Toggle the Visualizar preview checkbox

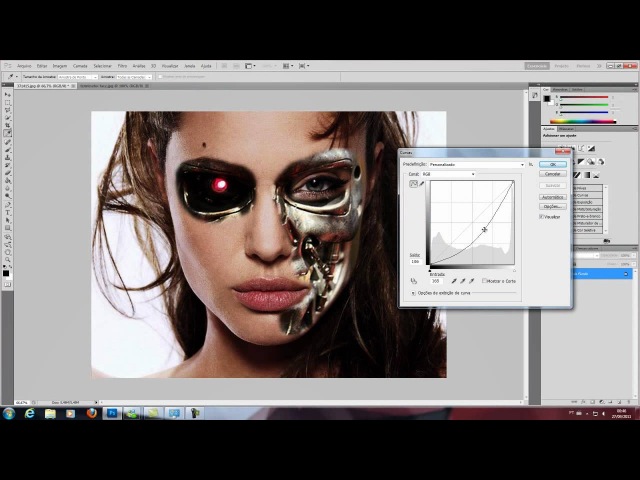[x=542, y=216]
